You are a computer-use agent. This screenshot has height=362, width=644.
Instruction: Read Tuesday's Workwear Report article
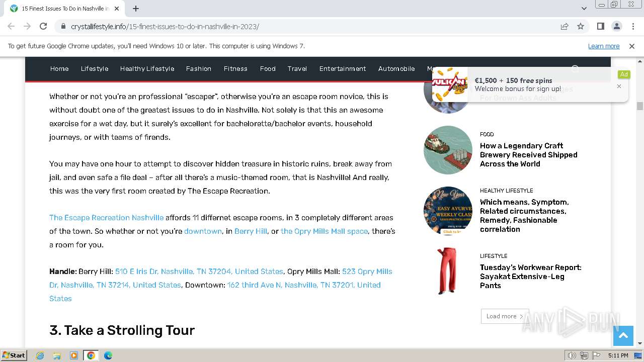click(x=530, y=277)
